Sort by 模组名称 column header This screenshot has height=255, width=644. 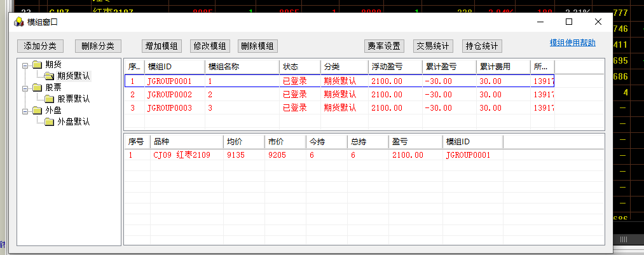[242, 67]
